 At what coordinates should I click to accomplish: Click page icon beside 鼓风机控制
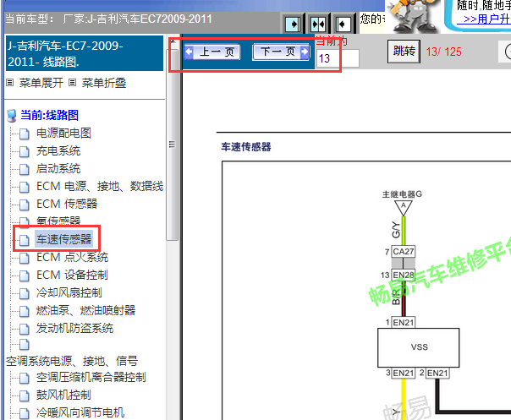(25, 395)
